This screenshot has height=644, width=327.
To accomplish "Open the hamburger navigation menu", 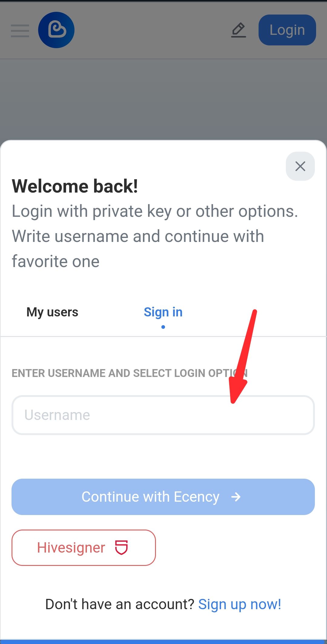I will tap(20, 31).
